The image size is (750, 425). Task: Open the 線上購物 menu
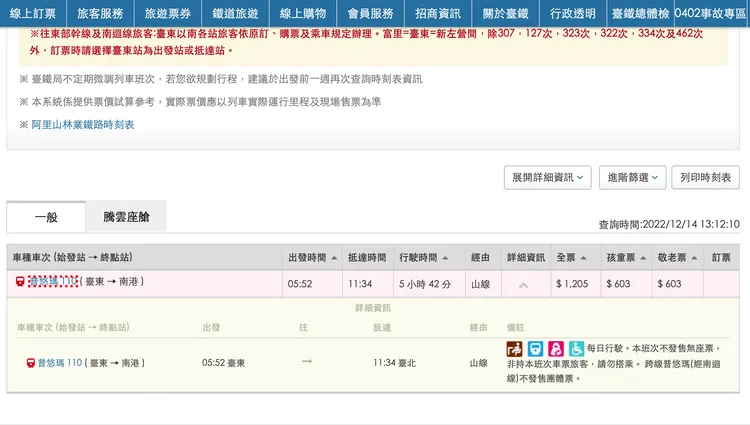coord(303,13)
